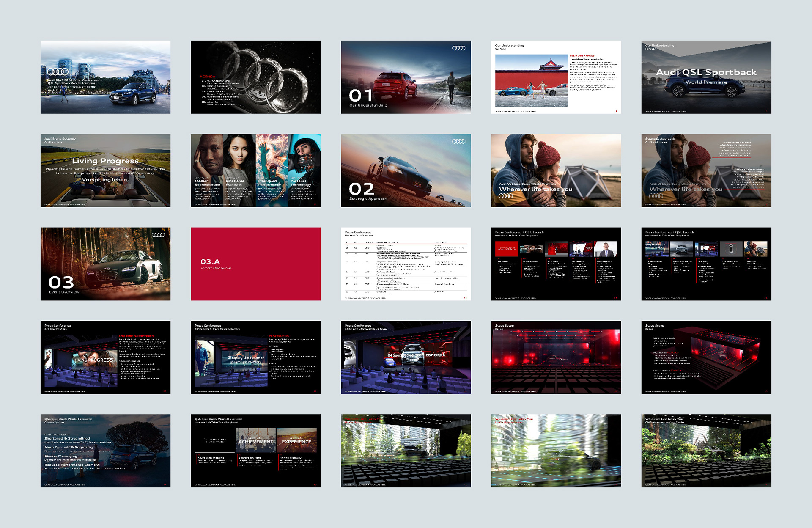Click the "EXPERIENCE" image label
This screenshot has height=528, width=812.
click(x=296, y=442)
